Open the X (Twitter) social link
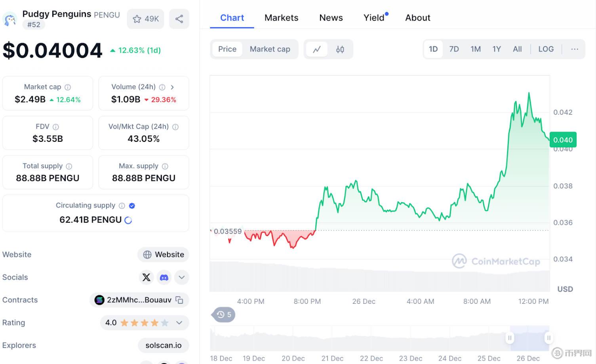 [147, 277]
